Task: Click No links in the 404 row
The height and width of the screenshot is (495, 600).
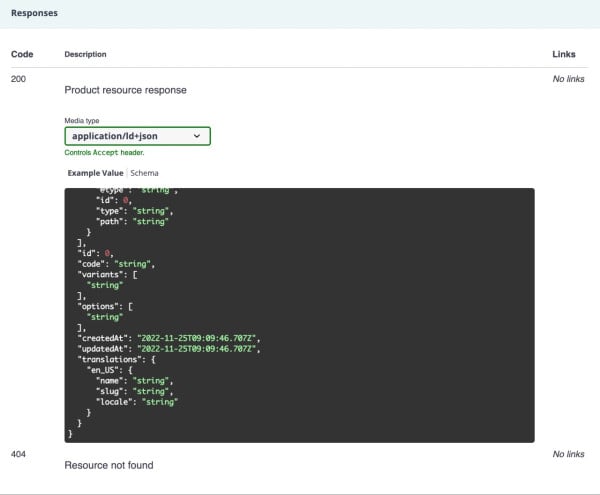Action: coord(568,454)
